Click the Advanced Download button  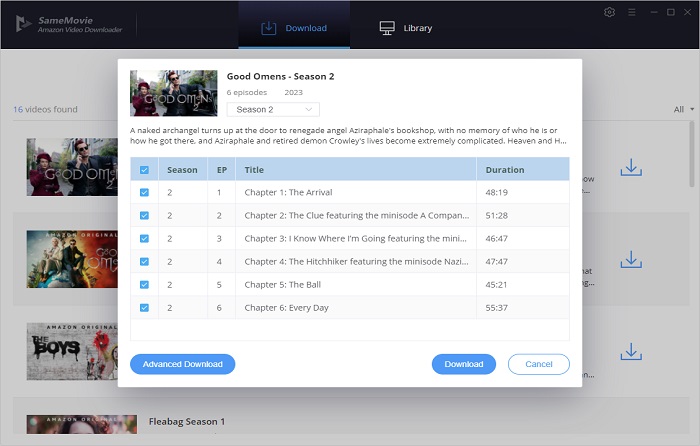tap(183, 364)
